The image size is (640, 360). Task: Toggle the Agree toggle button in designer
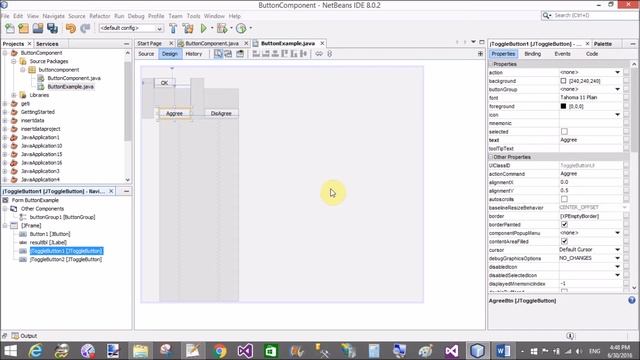click(174, 113)
